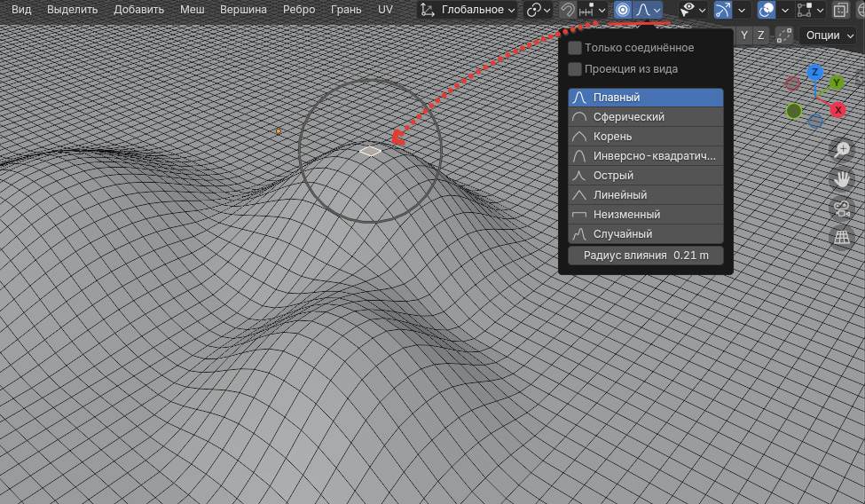Open the Меш menu

click(x=192, y=10)
